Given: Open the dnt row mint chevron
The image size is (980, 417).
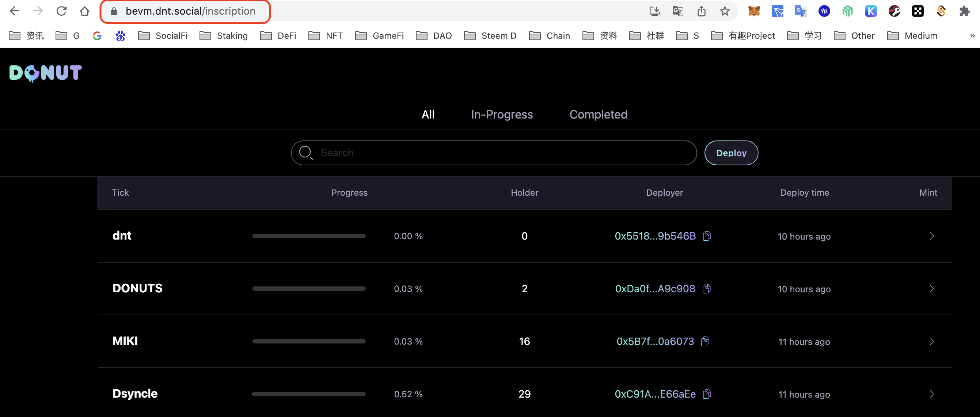Looking at the screenshot, I should pyautogui.click(x=931, y=236).
